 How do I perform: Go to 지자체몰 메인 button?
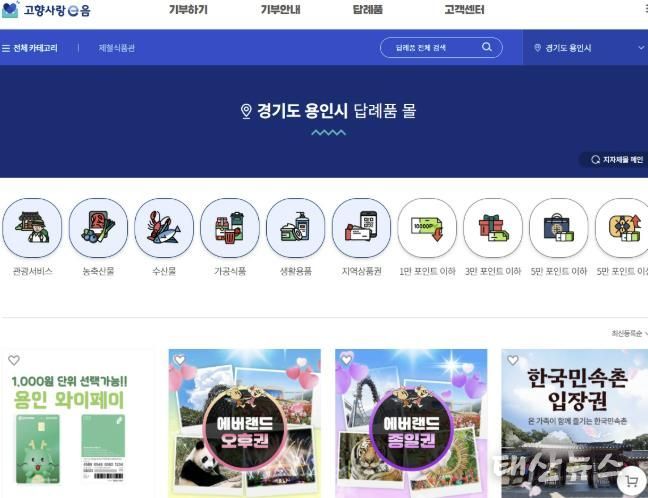pyautogui.click(x=617, y=160)
